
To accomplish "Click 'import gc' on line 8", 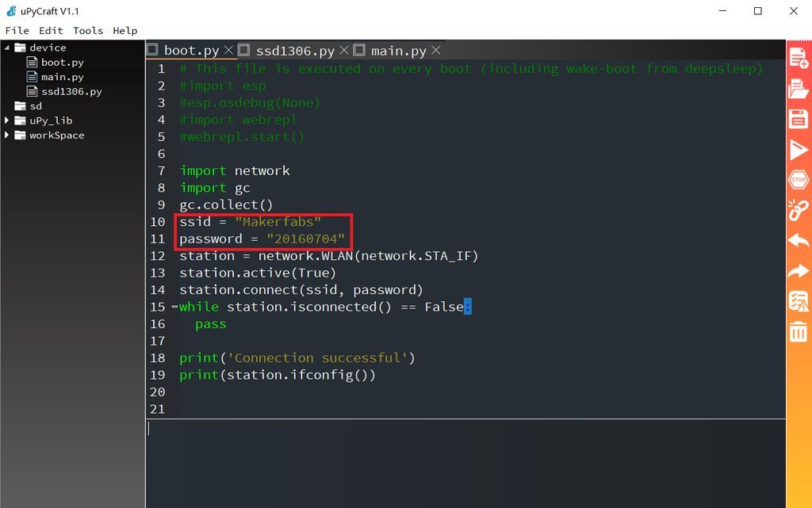I will (215, 188).
